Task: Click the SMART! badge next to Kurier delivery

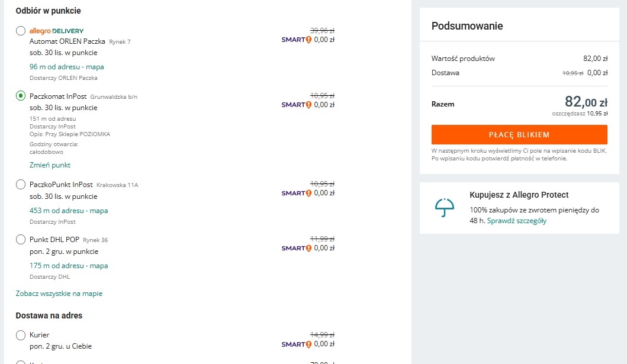Action: coord(296,344)
